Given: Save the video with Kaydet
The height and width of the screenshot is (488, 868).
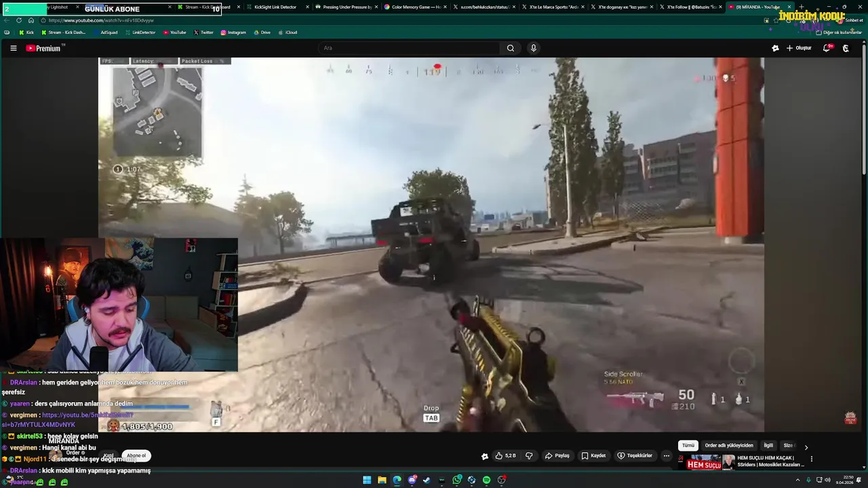Looking at the screenshot, I should [x=593, y=455].
